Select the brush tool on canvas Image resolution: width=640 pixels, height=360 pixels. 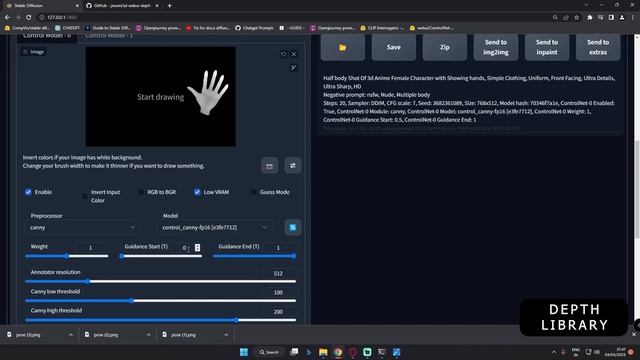click(x=293, y=68)
